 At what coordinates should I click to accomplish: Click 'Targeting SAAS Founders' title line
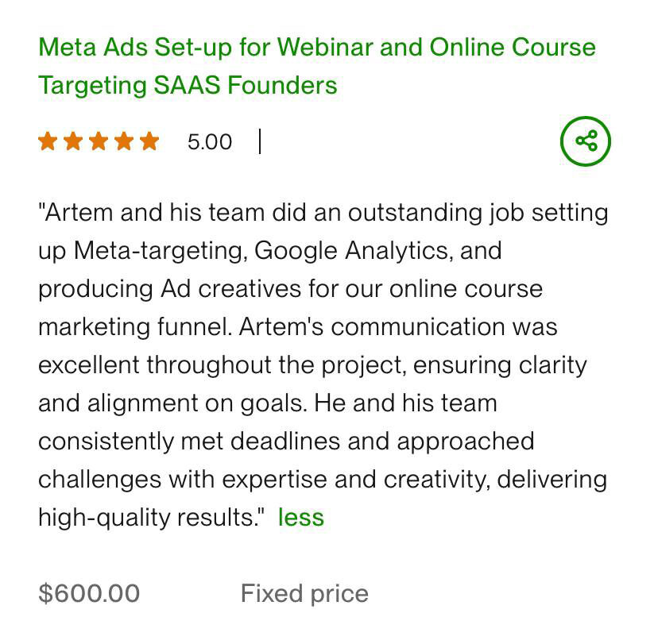click(x=188, y=85)
